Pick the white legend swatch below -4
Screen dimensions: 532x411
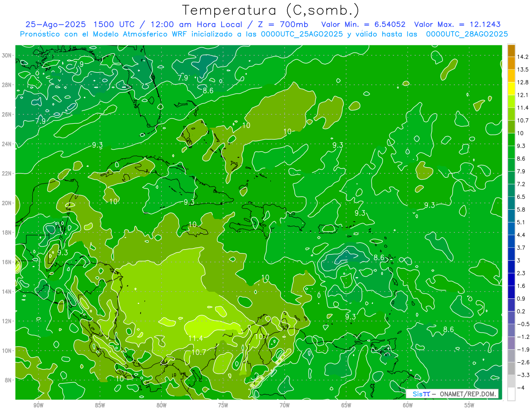point(511,394)
